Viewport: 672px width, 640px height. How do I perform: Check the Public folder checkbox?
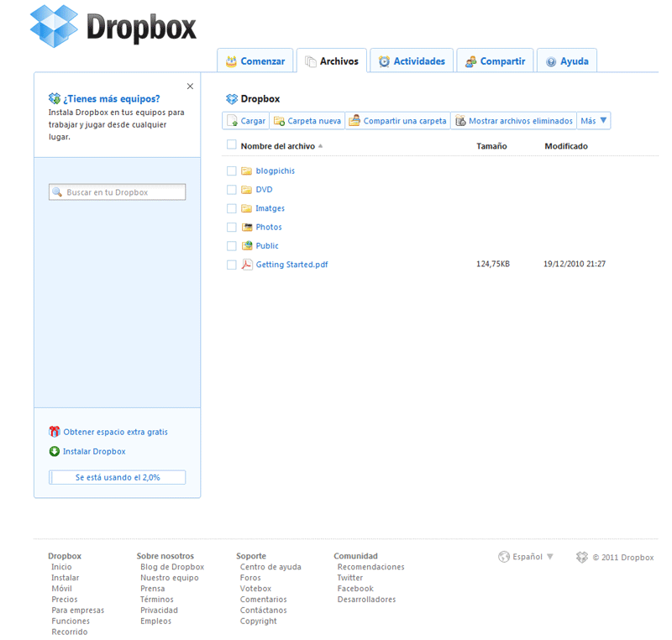[232, 246]
